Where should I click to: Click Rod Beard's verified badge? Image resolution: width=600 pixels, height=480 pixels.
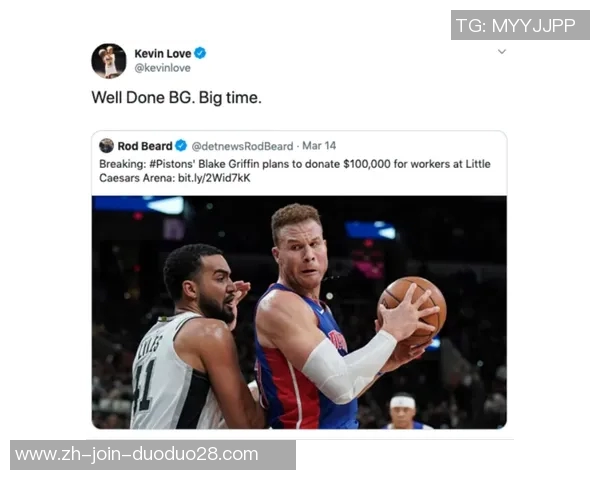181,145
